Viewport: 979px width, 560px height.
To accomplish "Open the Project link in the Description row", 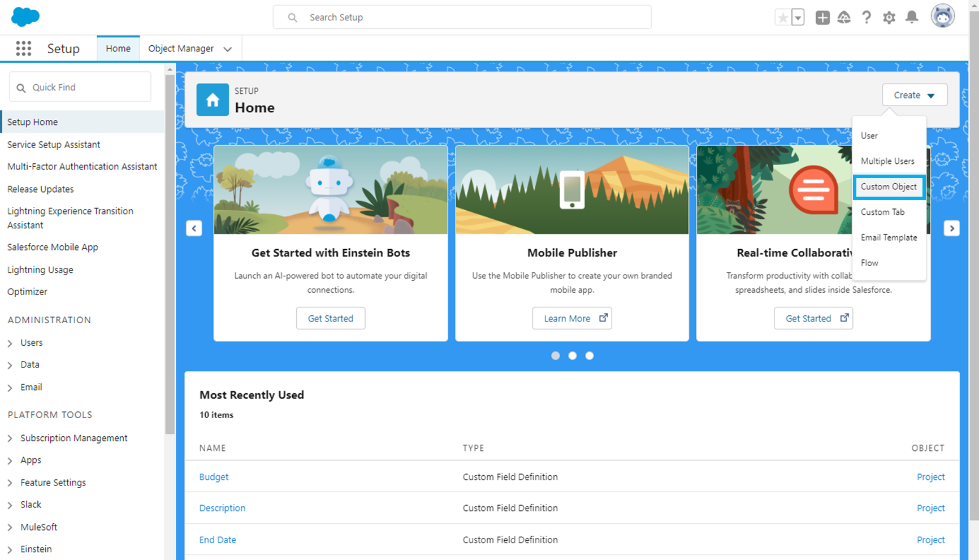I will tap(930, 508).
